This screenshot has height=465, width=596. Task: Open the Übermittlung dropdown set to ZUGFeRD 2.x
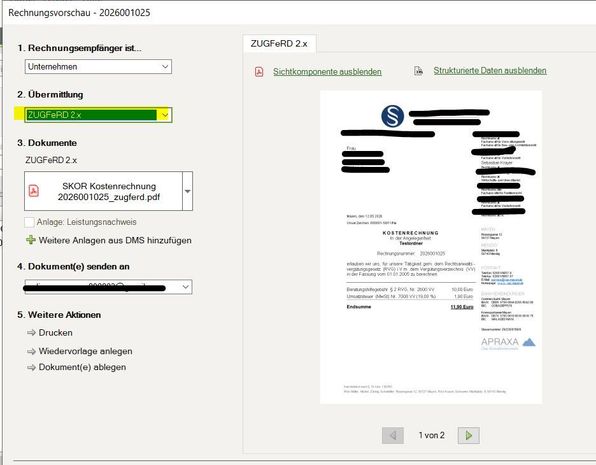[98, 115]
